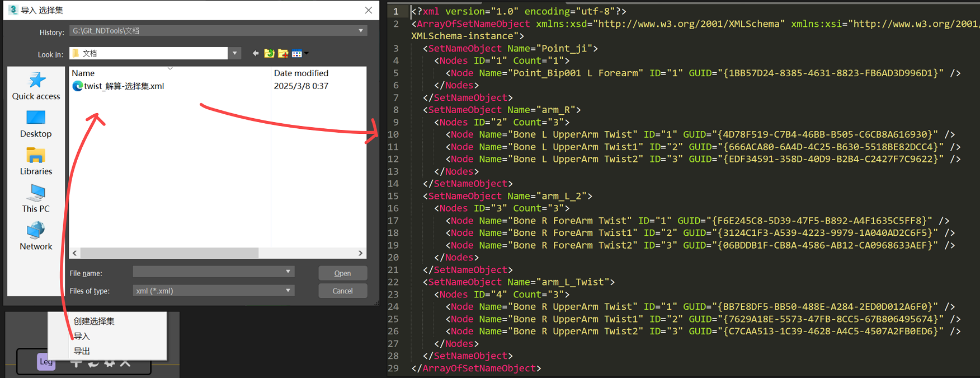Open Libraries in places sidebar
The height and width of the screenshot is (378, 980).
(36, 161)
